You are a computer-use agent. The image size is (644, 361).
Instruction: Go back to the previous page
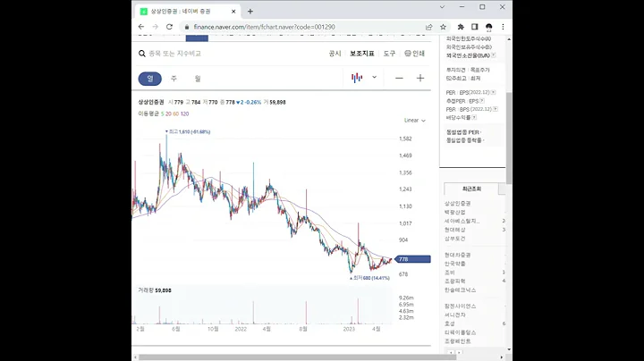point(141,27)
